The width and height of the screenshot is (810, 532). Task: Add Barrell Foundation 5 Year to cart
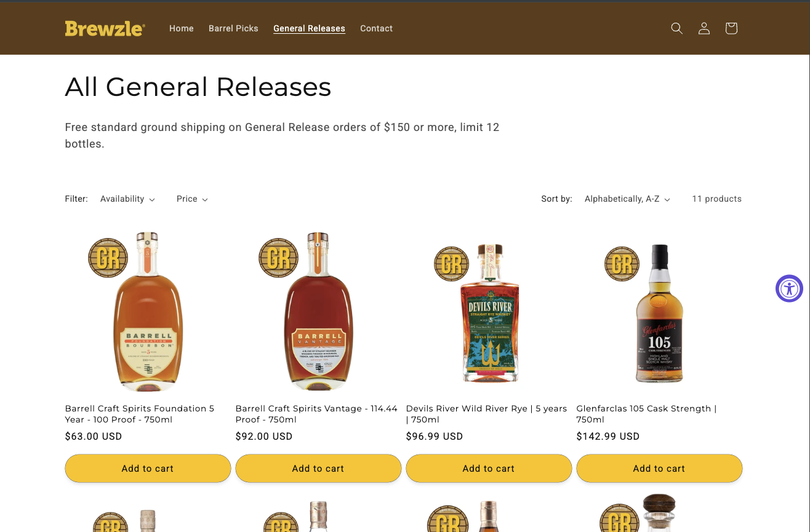pyautogui.click(x=148, y=469)
